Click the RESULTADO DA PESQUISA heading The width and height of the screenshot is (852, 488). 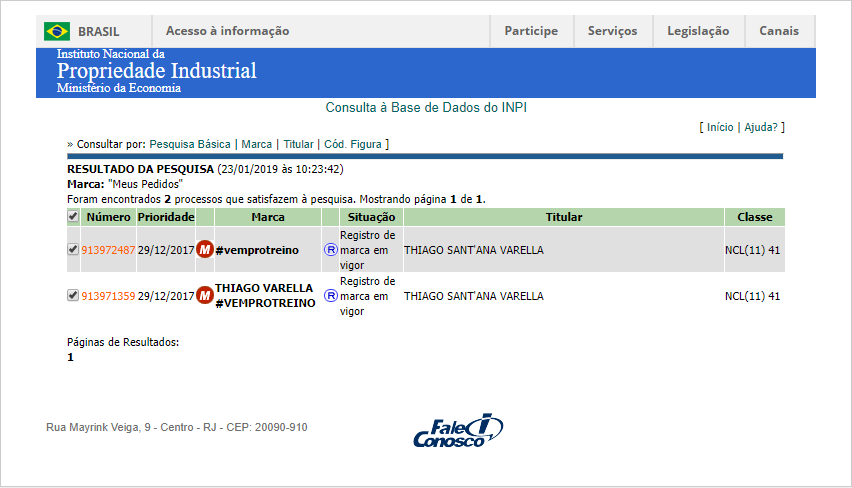tap(140, 169)
